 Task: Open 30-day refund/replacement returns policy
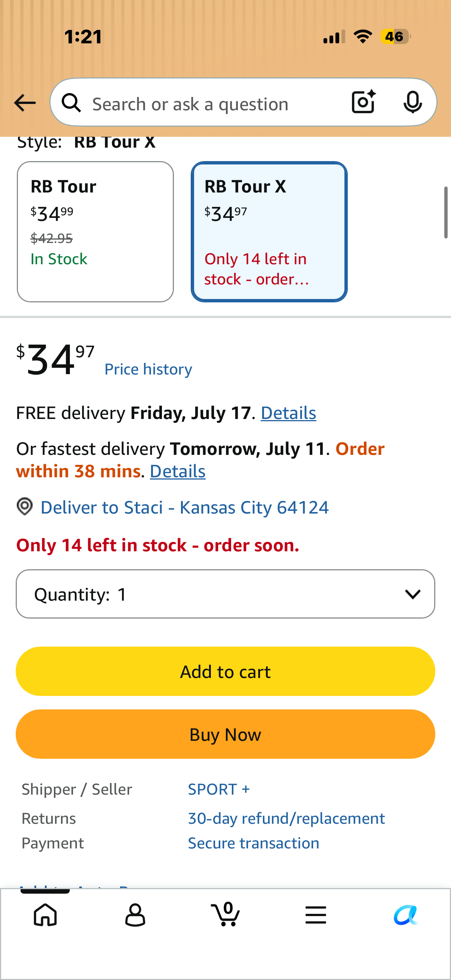(x=286, y=818)
